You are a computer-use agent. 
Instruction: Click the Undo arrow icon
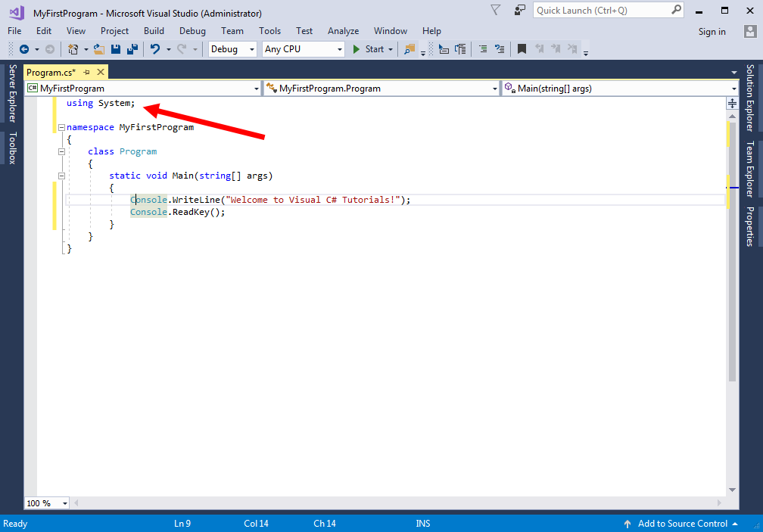pos(155,49)
